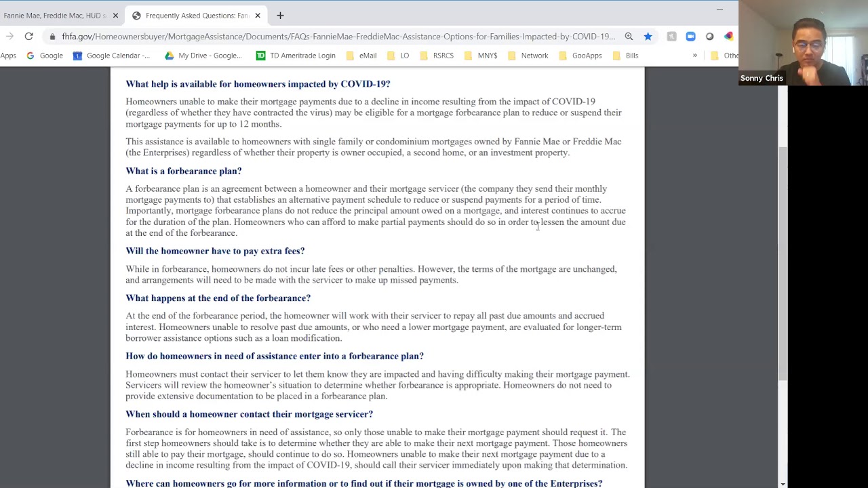
Task: Switch to the Fannie Mae, Freddie Mac, HUD tab
Action: point(54,15)
